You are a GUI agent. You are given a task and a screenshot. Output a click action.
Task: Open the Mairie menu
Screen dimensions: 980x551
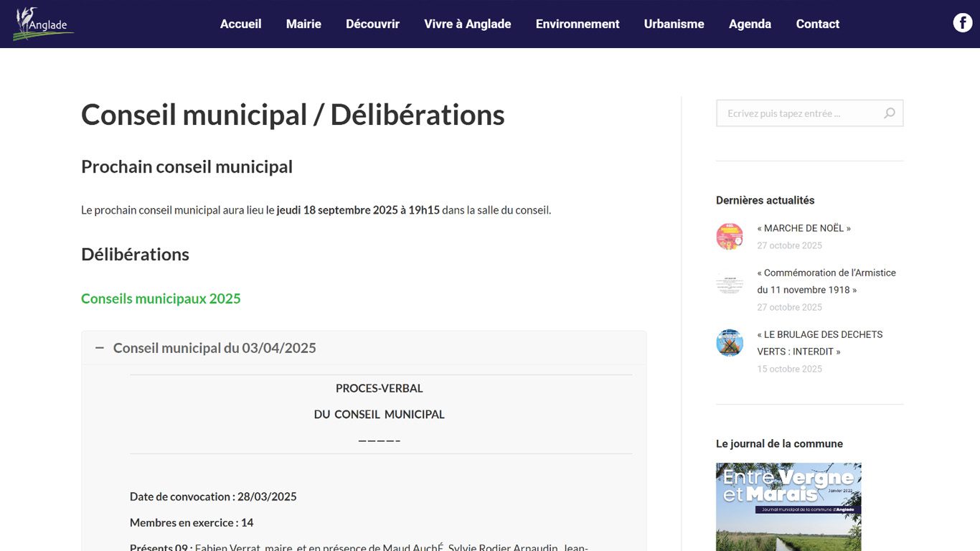pyautogui.click(x=303, y=24)
